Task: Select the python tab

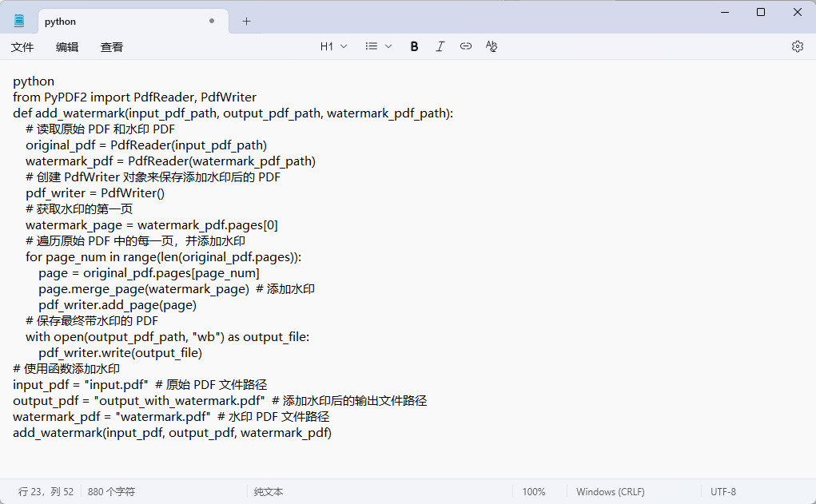Action: point(133,22)
